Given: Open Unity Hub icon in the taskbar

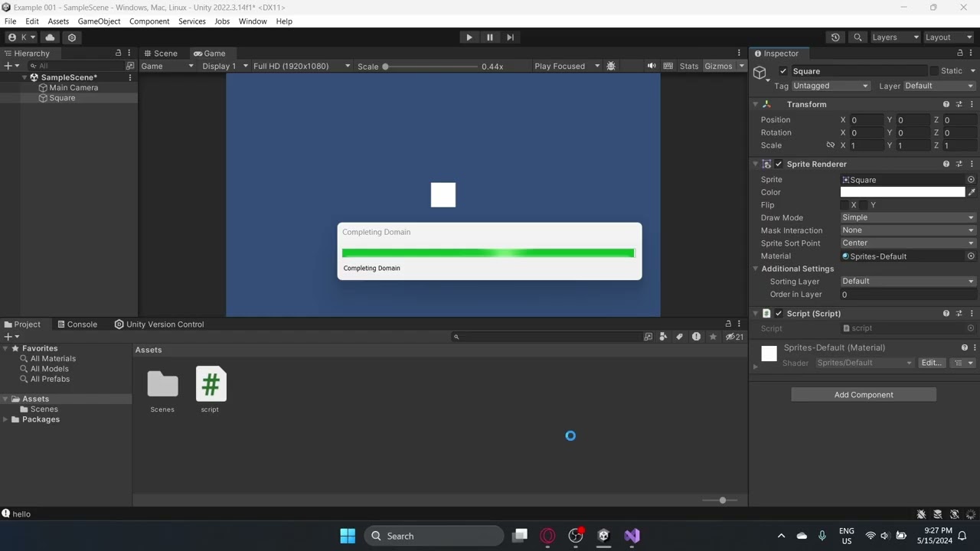Looking at the screenshot, I should point(603,536).
